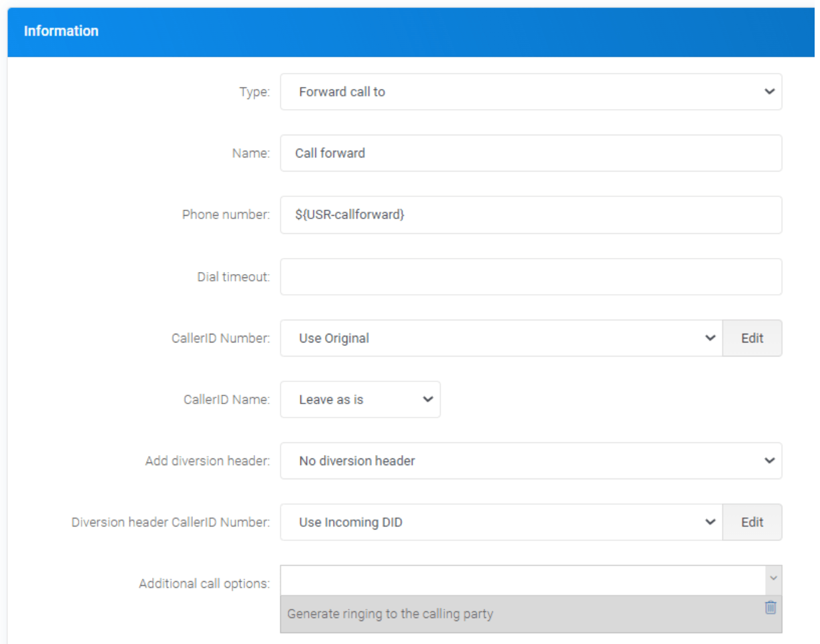Delete the Generate ringing option via trash icon
The image size is (820, 644).
tap(770, 607)
